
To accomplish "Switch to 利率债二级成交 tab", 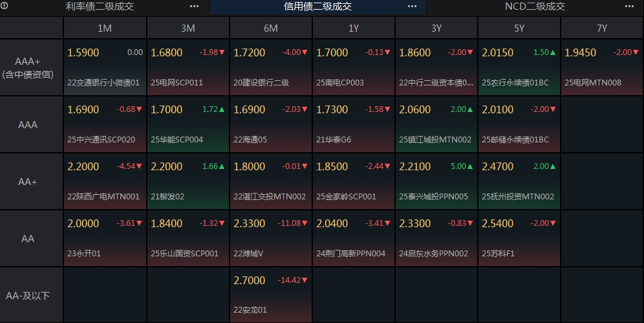I will [x=100, y=6].
